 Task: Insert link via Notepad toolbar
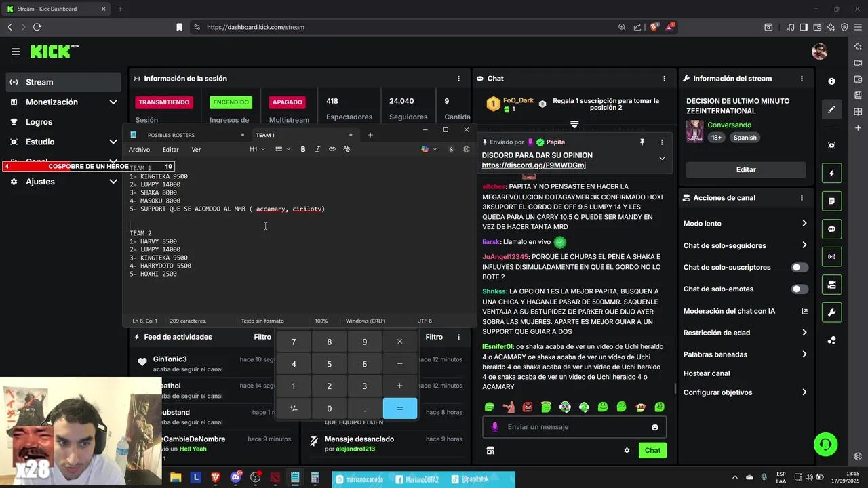click(x=332, y=149)
